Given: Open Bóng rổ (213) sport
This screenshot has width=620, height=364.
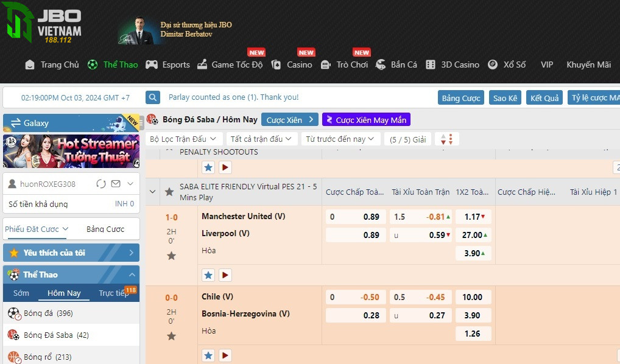Looking at the screenshot, I should (71, 357).
